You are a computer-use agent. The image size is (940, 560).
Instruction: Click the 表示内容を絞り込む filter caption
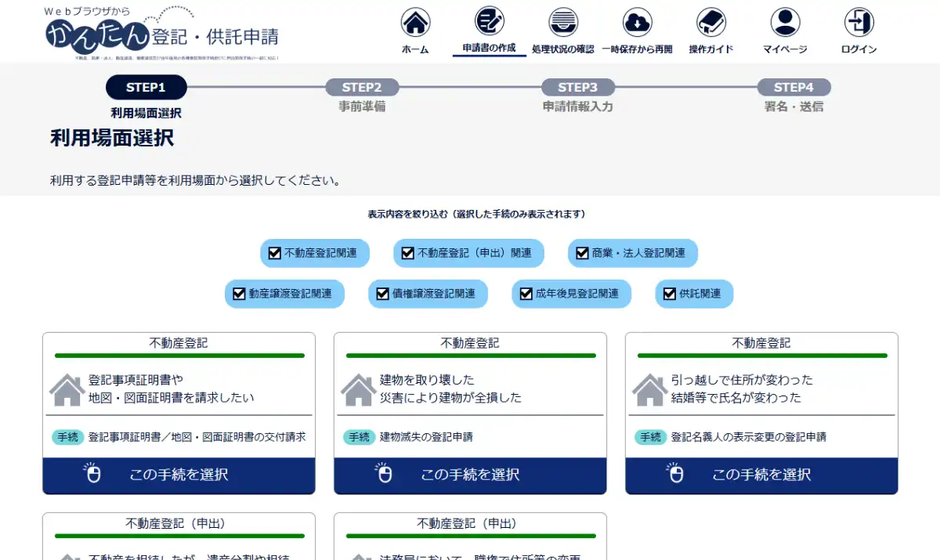point(476,214)
